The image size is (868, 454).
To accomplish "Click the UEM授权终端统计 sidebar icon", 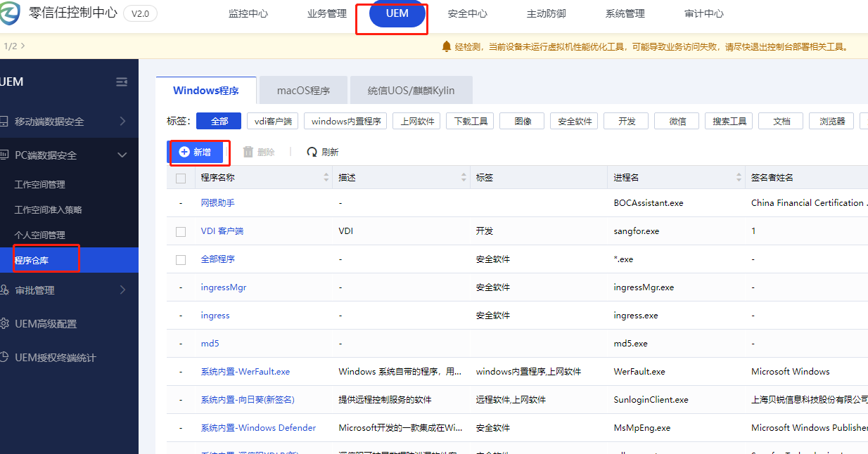I will 5,358.
